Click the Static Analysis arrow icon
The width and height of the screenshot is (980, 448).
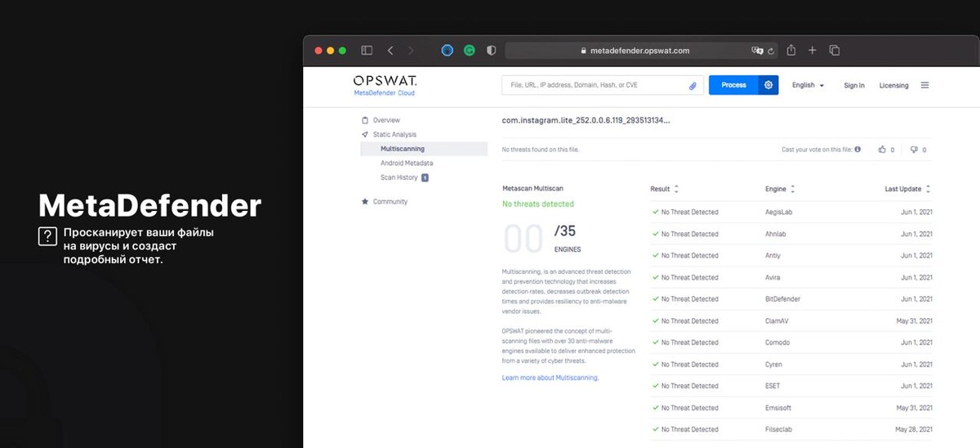click(365, 134)
